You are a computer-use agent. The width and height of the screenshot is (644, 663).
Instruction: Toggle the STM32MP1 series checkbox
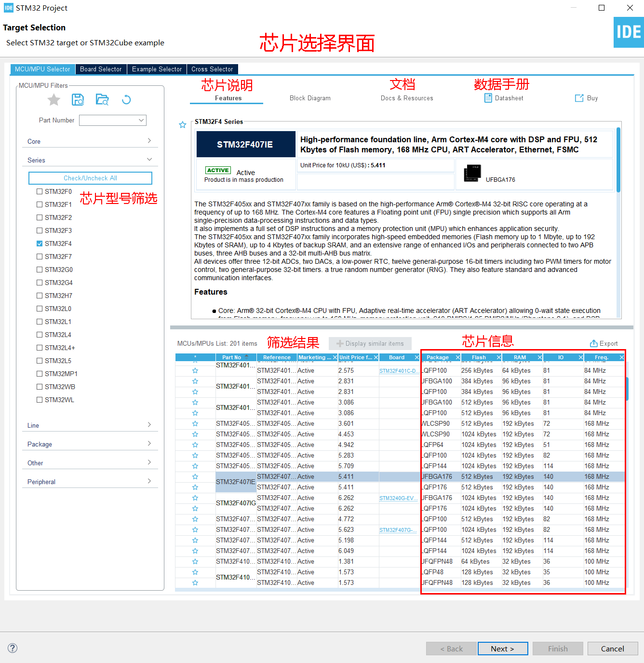coord(40,374)
